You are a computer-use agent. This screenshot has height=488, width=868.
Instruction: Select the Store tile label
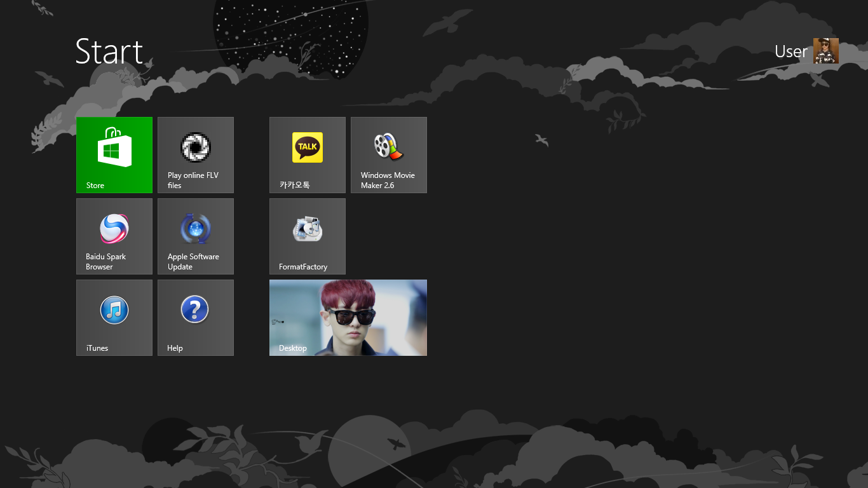click(x=95, y=186)
